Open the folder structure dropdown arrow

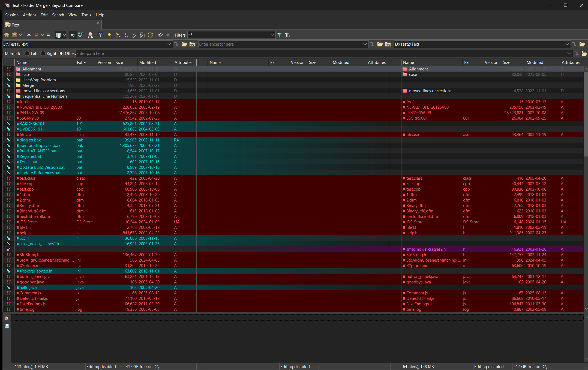pyautogui.click(x=64, y=35)
